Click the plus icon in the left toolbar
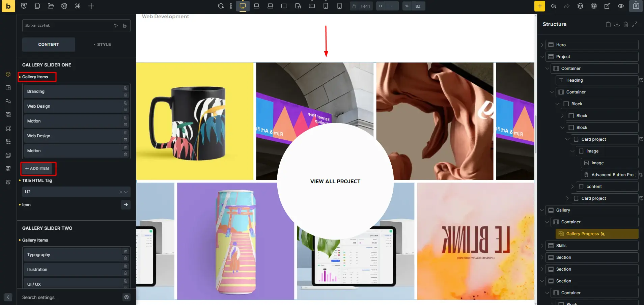The height and width of the screenshot is (305, 644). coord(91,6)
